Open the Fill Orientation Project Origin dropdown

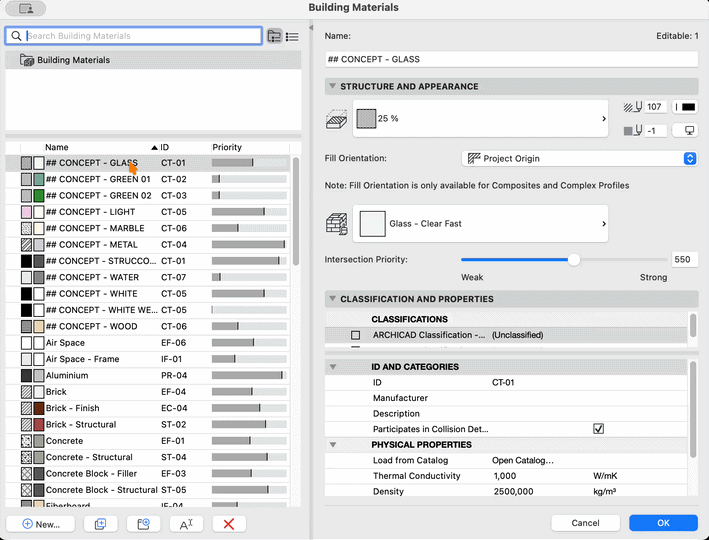click(579, 158)
